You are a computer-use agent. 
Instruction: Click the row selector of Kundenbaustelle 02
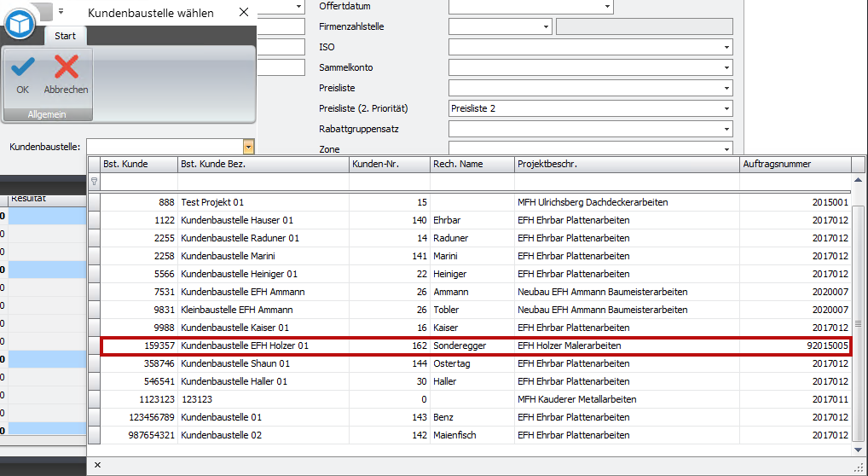(94, 435)
